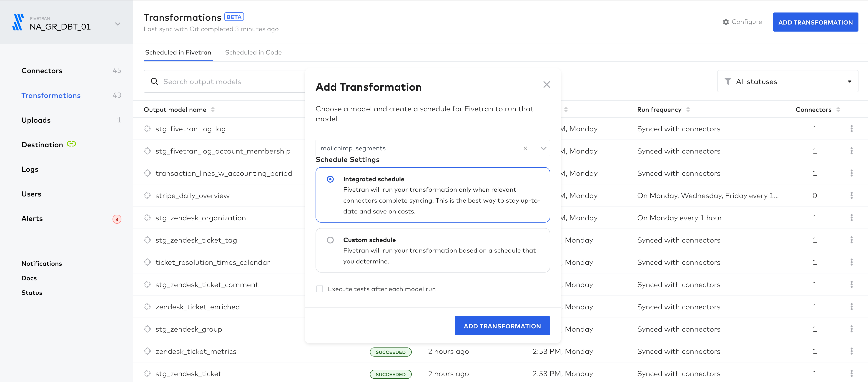The height and width of the screenshot is (382, 868).
Task: Click the Configure gear icon
Action: 726,22
